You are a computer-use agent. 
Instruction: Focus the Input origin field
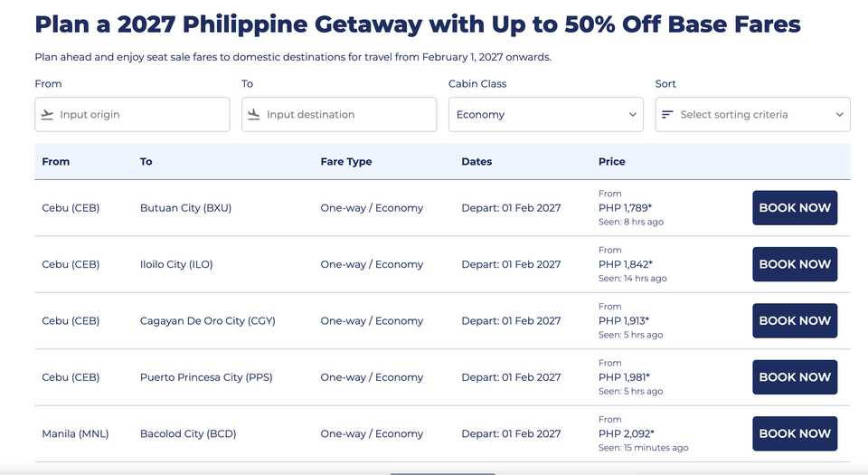pos(132,115)
